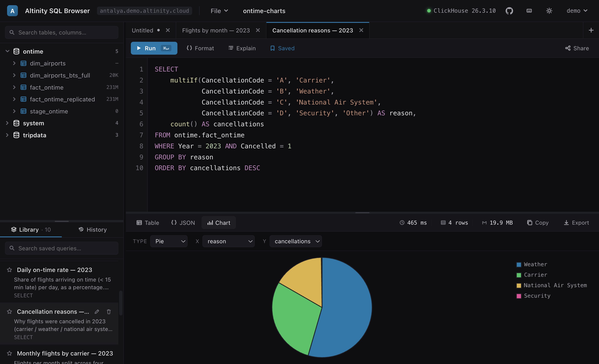Close the Untitled tab
This screenshot has height=364, width=599.
(x=168, y=30)
